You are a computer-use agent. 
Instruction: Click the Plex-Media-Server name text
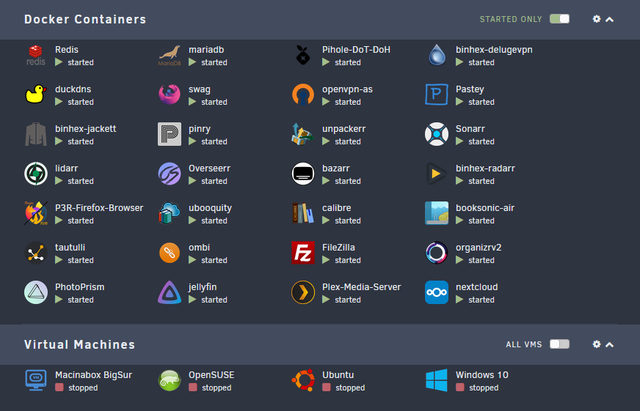[x=361, y=287]
